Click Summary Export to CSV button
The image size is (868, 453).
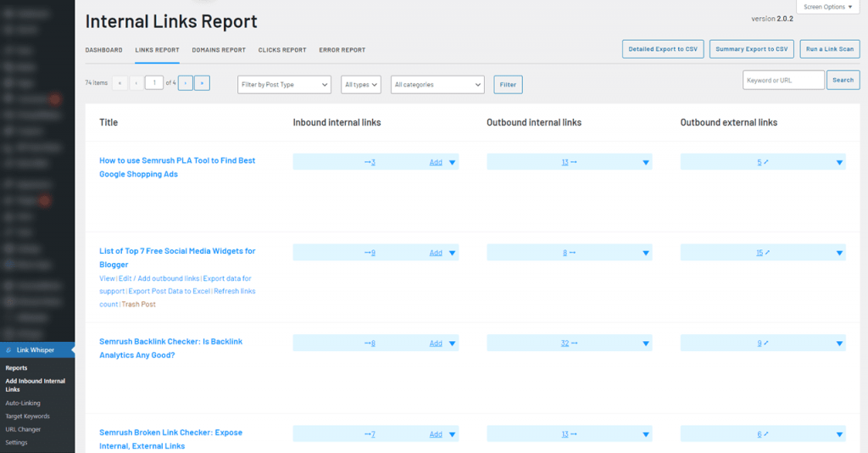(x=751, y=48)
